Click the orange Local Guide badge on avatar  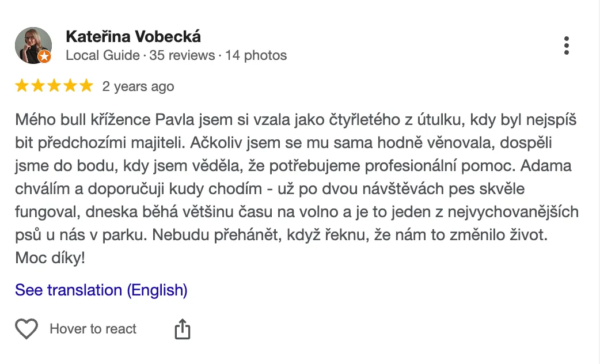tap(45, 56)
